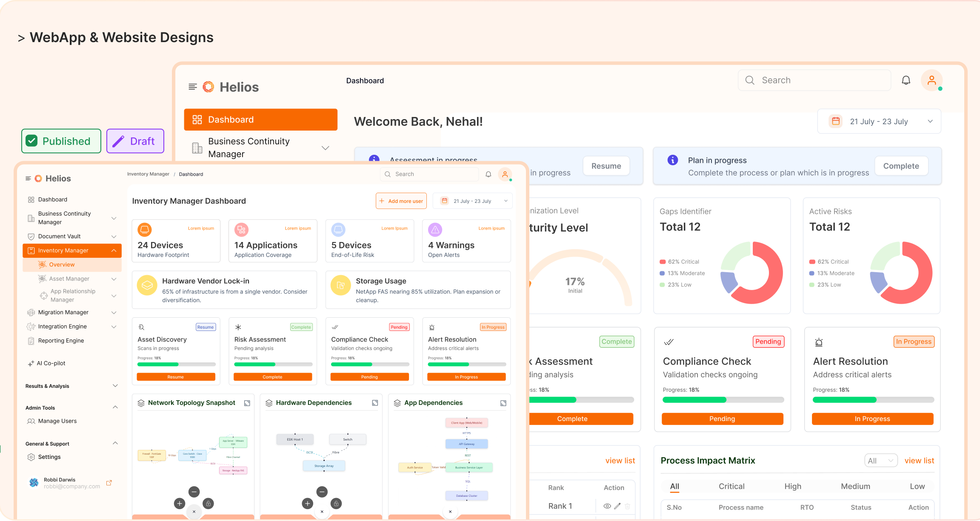Expand Network Topology Snapshot to fullscreen

tap(247, 403)
